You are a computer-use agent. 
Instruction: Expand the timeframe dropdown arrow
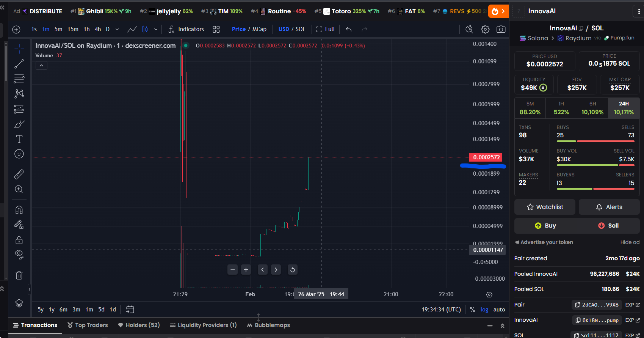coord(117,29)
